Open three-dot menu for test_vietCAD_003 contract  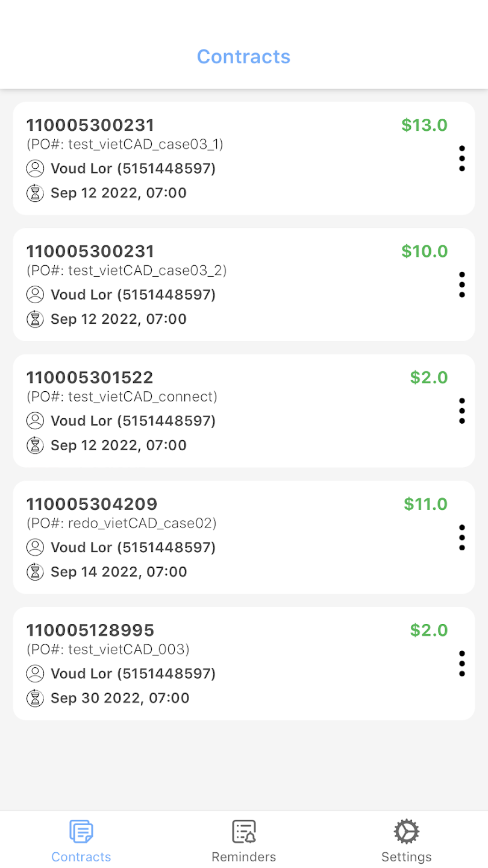click(461, 664)
